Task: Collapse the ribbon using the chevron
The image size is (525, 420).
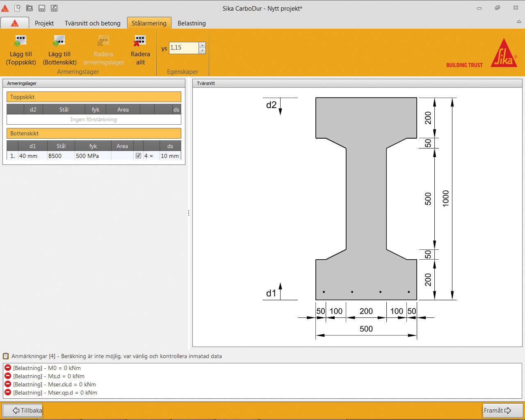Action: (x=519, y=22)
